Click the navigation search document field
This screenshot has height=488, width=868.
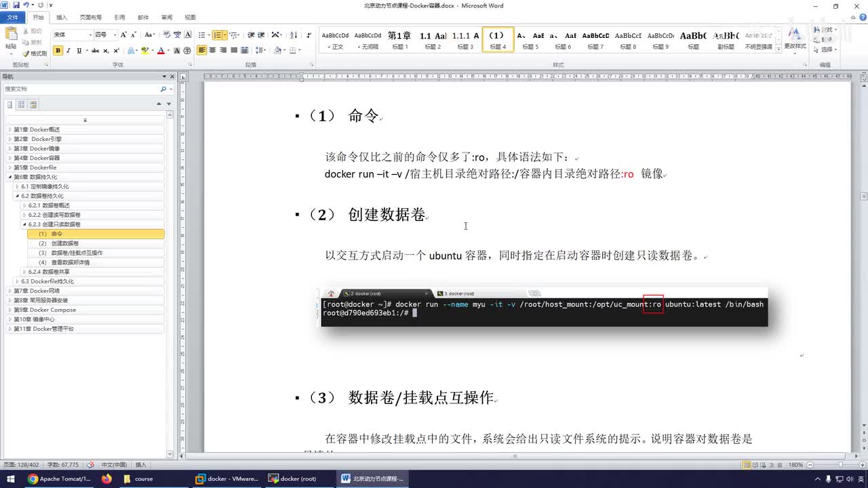pyautogui.click(x=81, y=89)
